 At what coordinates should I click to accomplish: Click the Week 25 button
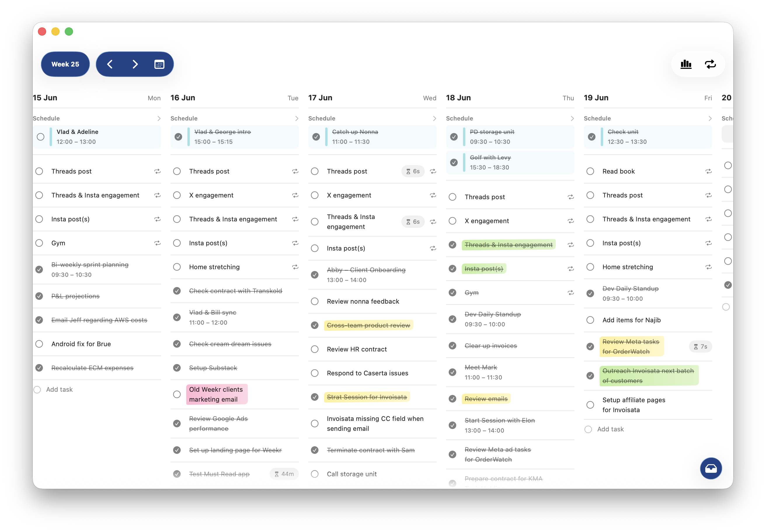(x=65, y=64)
